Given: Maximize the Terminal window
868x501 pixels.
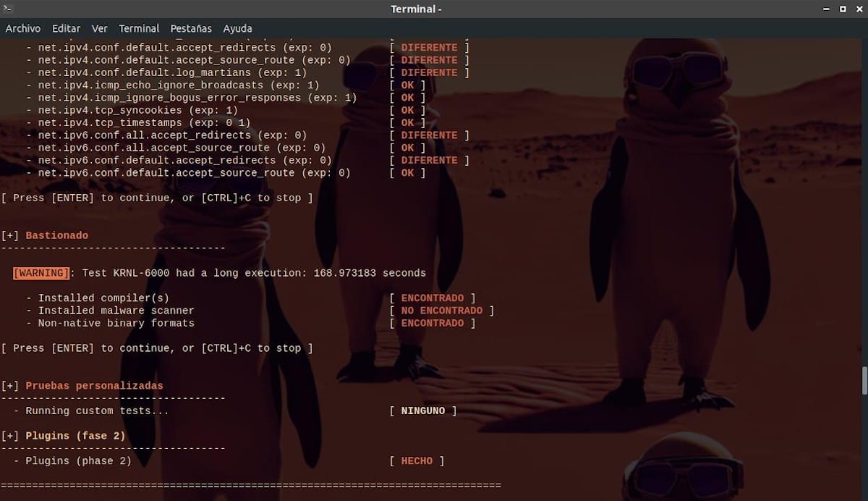Looking at the screenshot, I should pos(843,9).
